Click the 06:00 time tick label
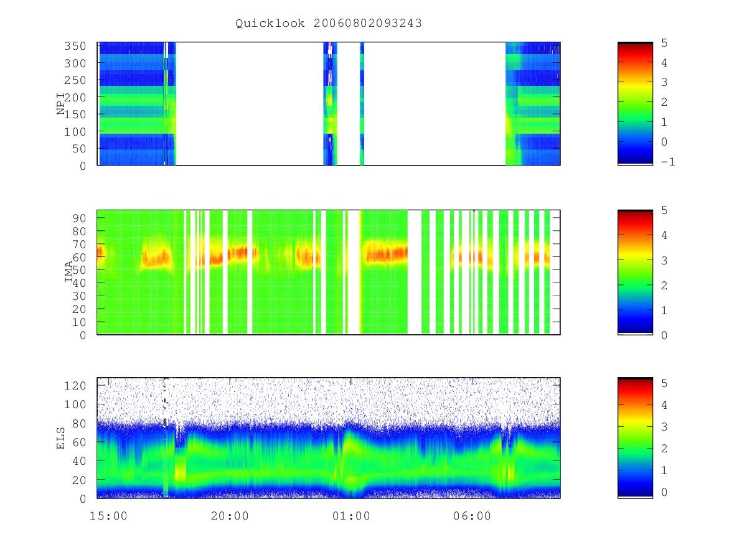Viewport: 747px width, 560px height. click(x=472, y=516)
